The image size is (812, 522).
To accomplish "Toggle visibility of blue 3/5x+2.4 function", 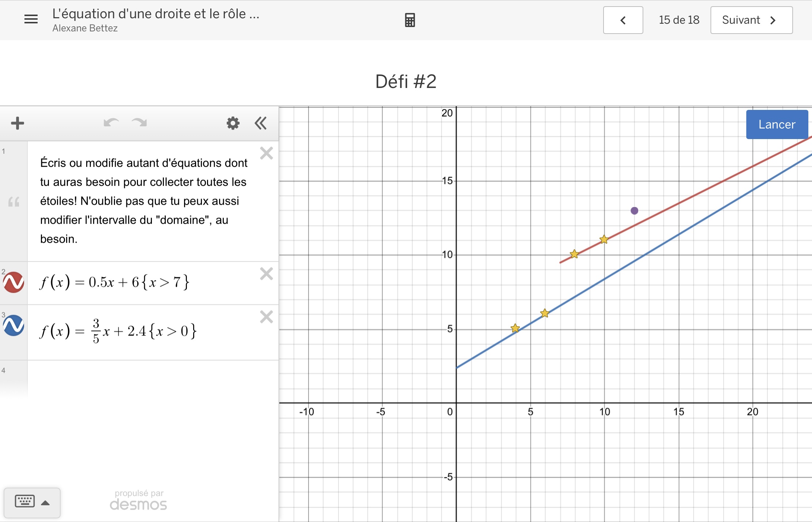I will [14, 325].
